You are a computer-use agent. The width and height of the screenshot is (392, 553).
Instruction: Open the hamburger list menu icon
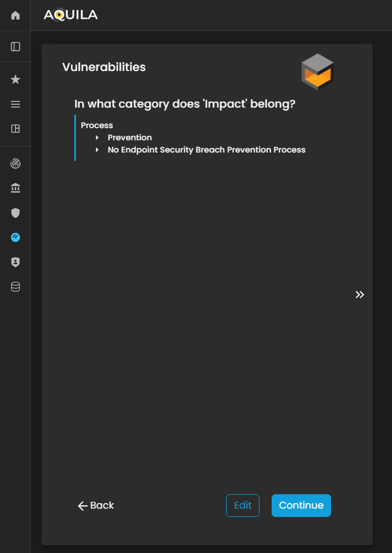[16, 104]
